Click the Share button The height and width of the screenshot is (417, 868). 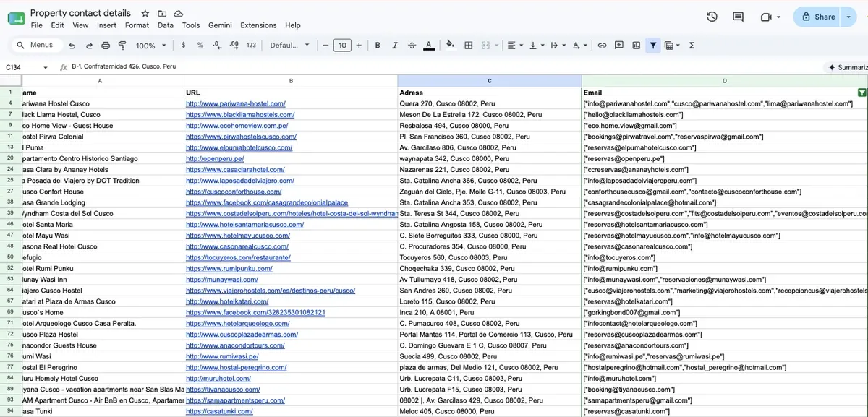817,17
